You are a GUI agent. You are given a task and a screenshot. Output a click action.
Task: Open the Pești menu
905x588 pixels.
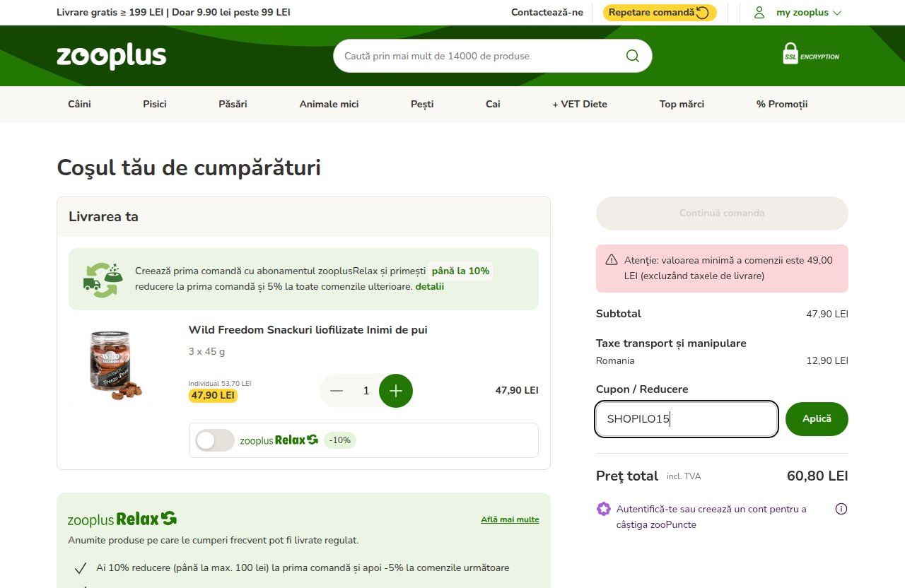click(422, 104)
